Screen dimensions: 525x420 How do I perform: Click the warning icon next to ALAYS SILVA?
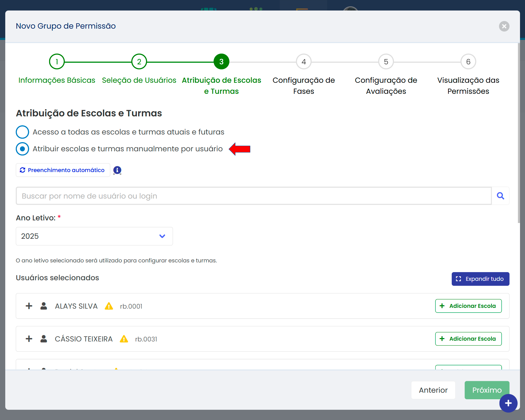pos(109,306)
